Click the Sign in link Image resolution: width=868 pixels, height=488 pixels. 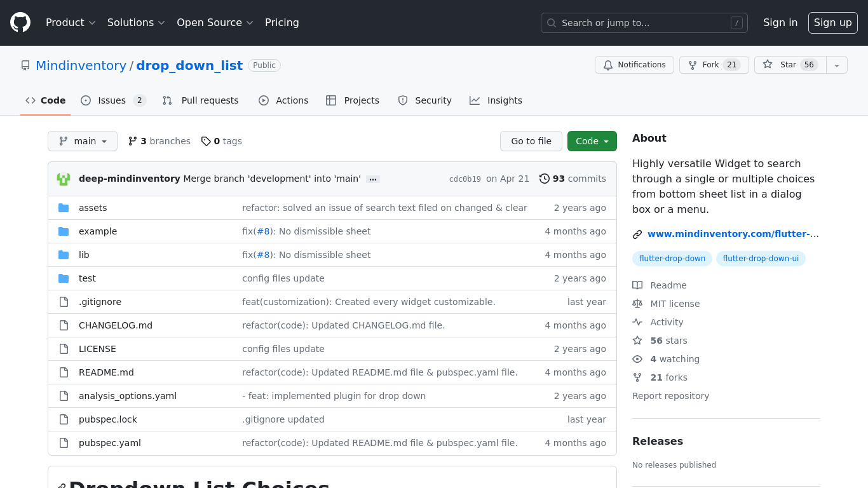click(x=780, y=22)
